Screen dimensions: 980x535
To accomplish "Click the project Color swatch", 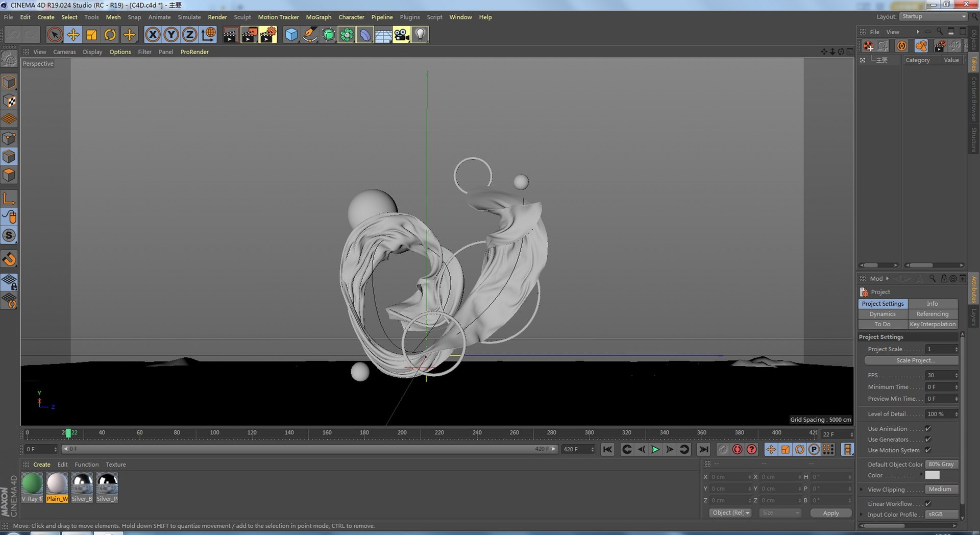I will [x=932, y=475].
